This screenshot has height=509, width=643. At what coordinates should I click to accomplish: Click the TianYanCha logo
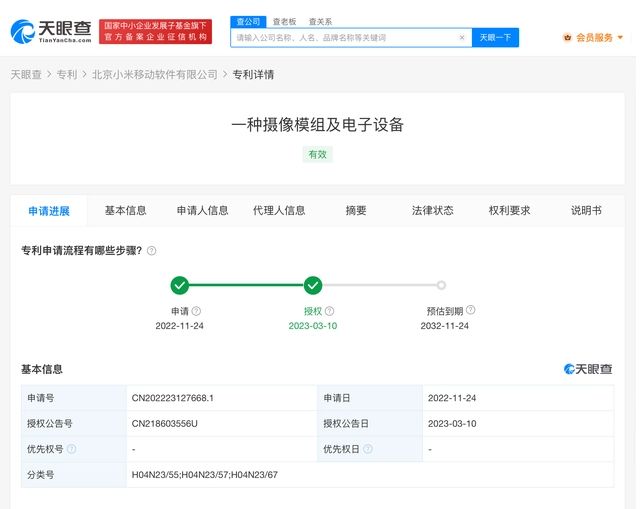click(50, 31)
